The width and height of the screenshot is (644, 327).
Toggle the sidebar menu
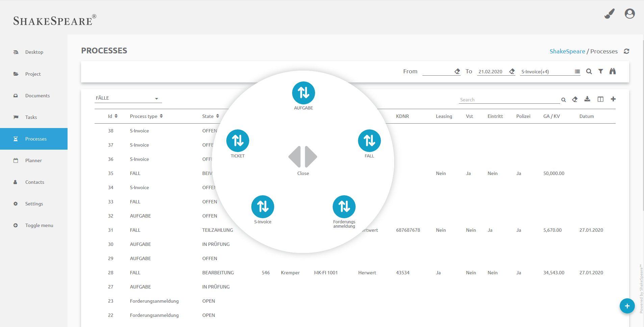tap(34, 225)
